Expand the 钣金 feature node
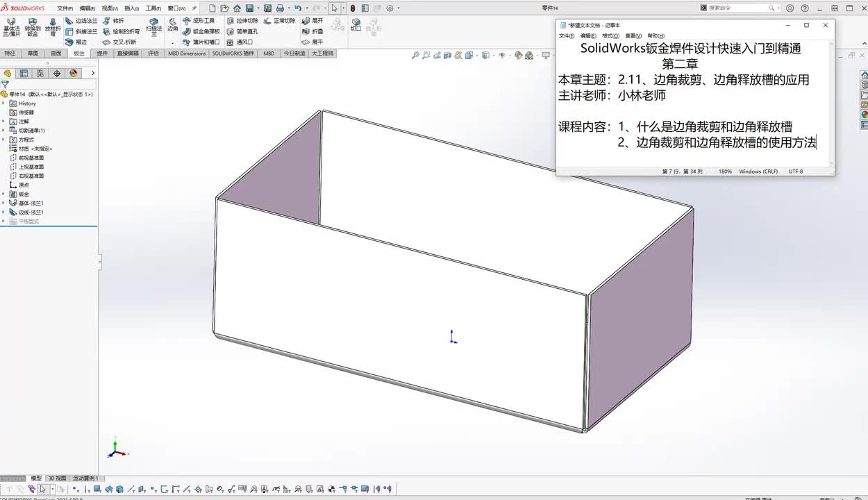Viewport: 868px width, 500px height. 3,194
